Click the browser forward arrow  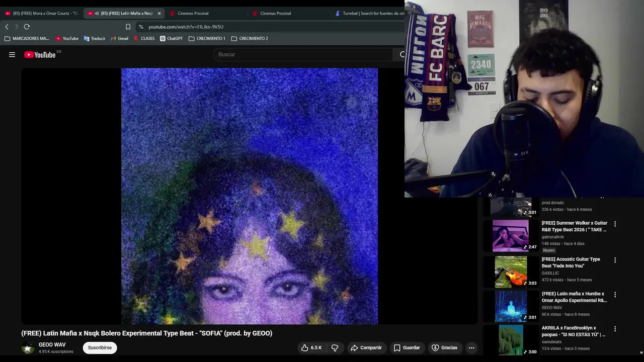16,27
